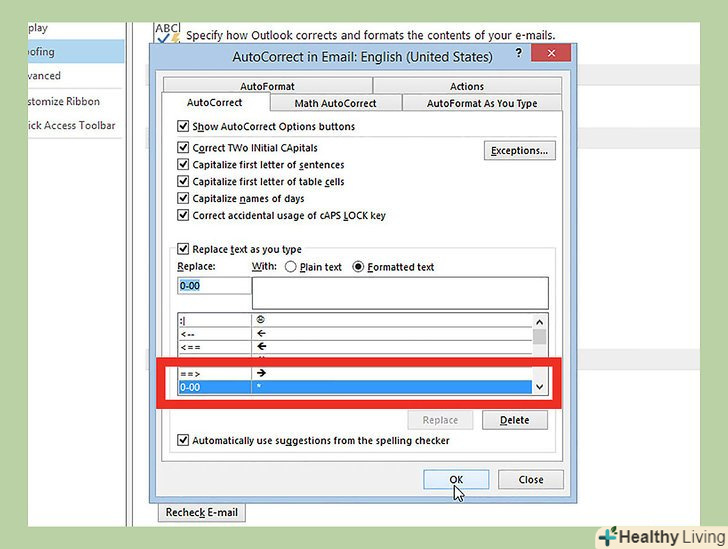
Task: Close the AutoCorrect dialog with red X
Action: pos(551,53)
